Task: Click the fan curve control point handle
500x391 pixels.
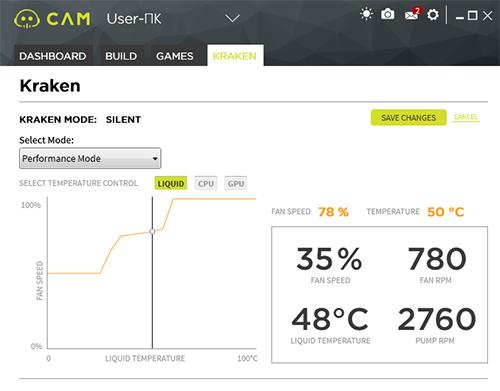Action: (152, 231)
